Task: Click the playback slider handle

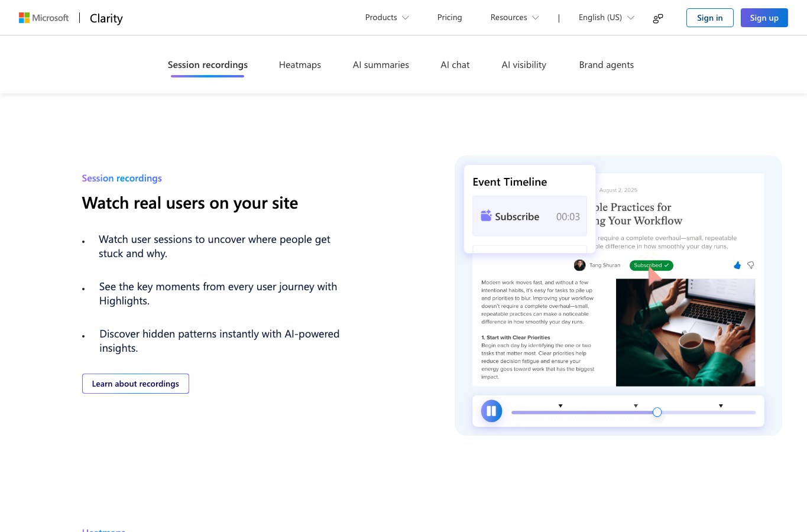Action: [657, 412]
